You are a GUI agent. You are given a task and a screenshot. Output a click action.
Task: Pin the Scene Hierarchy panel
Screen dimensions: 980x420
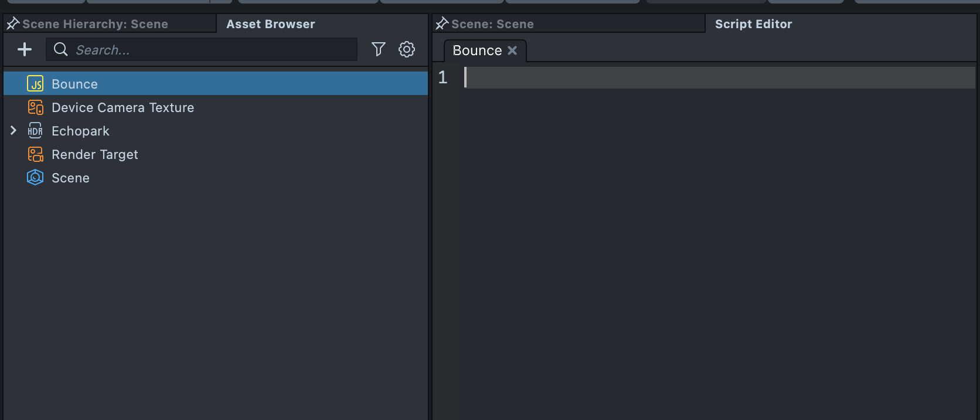pos(12,23)
